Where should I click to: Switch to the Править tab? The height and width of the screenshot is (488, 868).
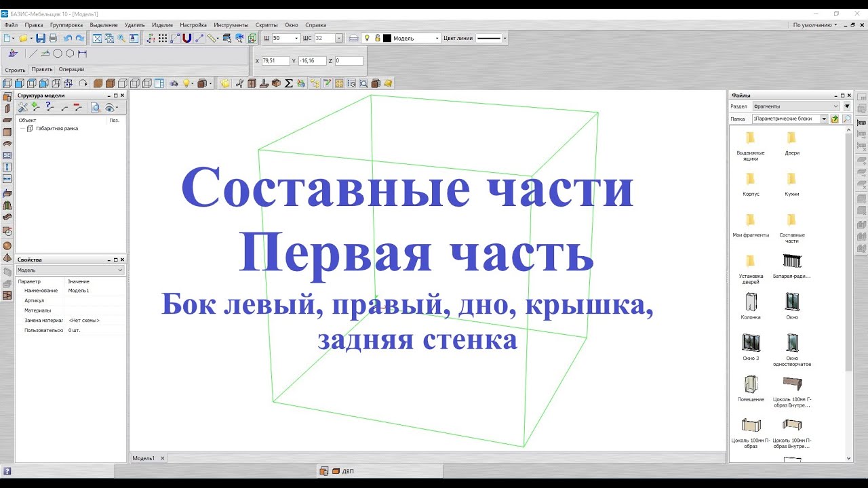pyautogui.click(x=42, y=69)
